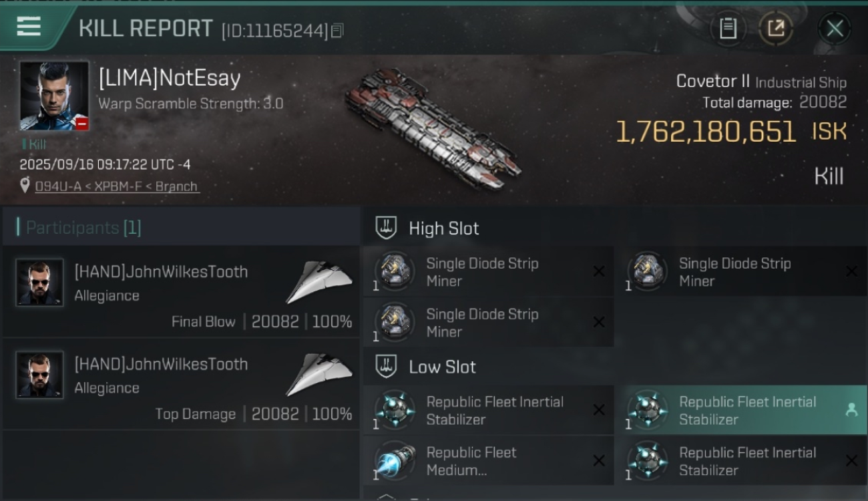Open the NotEsay pilot portrait
The image size is (868, 501).
pos(54,96)
